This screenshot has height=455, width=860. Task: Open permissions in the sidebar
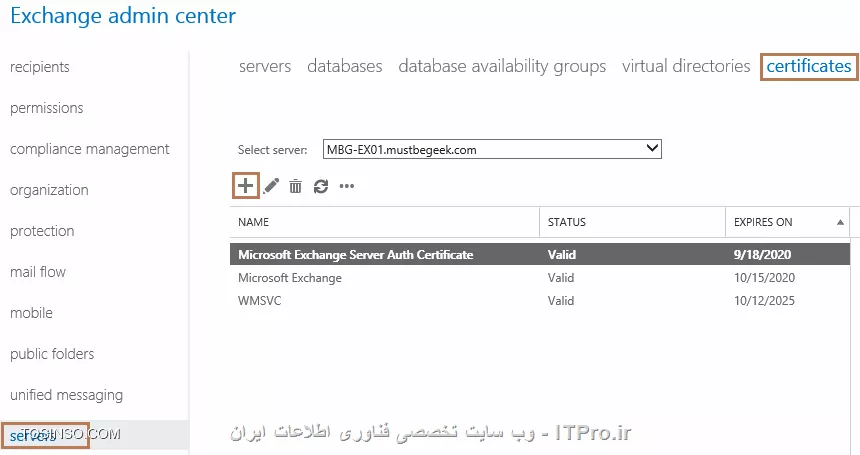(x=47, y=108)
